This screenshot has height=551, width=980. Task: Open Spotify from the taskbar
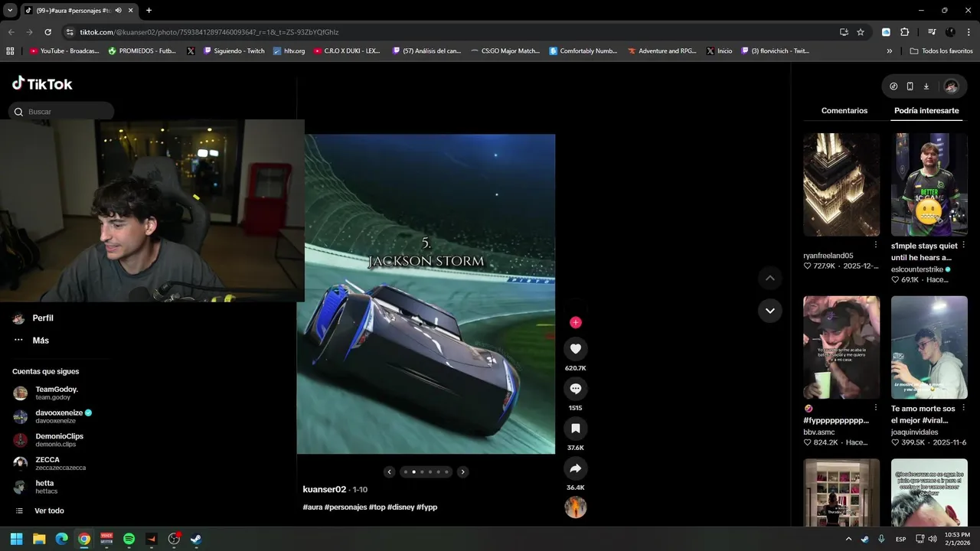pyautogui.click(x=129, y=539)
